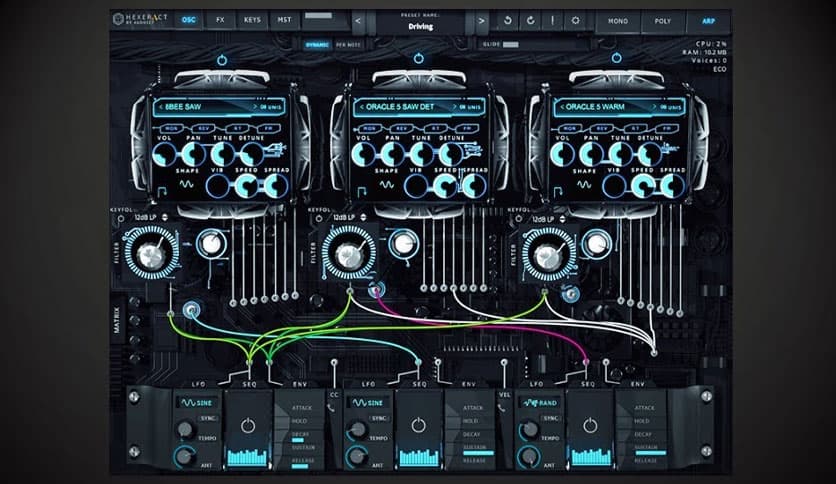836x484 pixels.
Task: Toggle power of the ORACLE 5 SAW DET oscillator
Action: tap(419, 58)
